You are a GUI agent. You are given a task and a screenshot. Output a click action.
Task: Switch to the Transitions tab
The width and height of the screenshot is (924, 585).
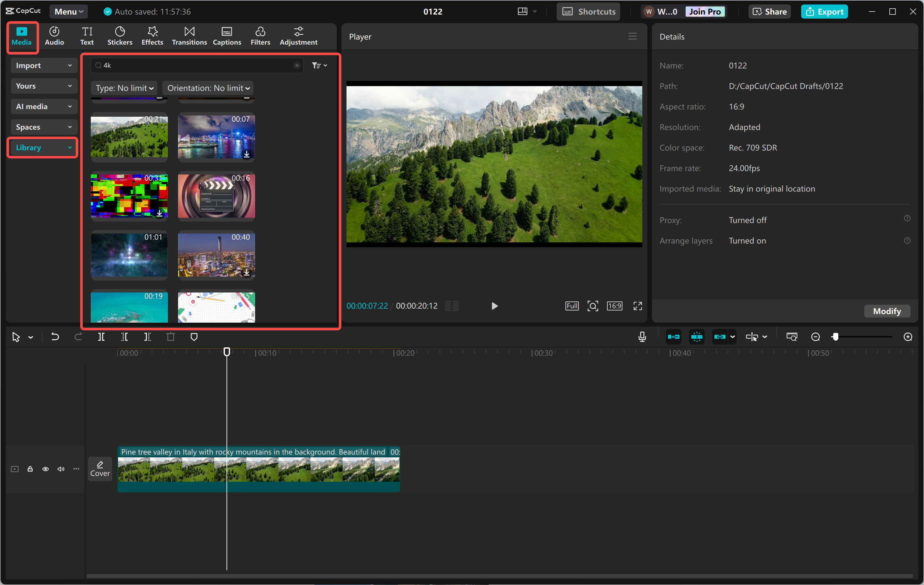pyautogui.click(x=189, y=36)
